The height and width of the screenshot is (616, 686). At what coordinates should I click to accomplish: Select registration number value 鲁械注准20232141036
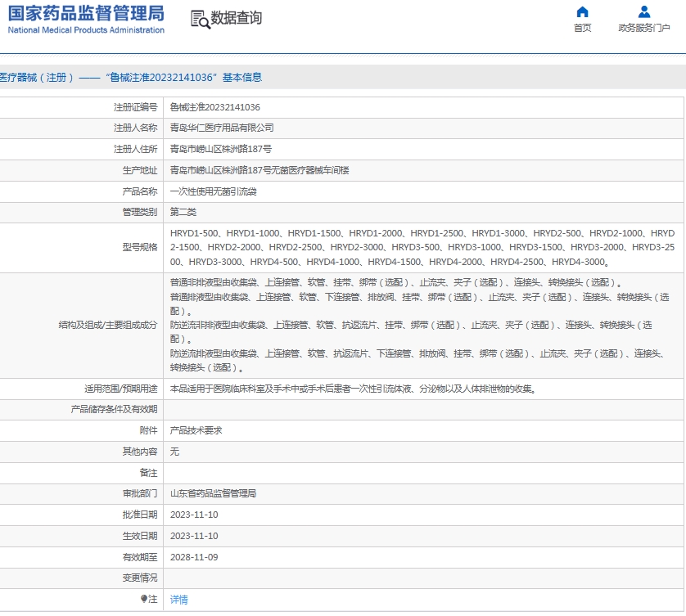[214, 107]
